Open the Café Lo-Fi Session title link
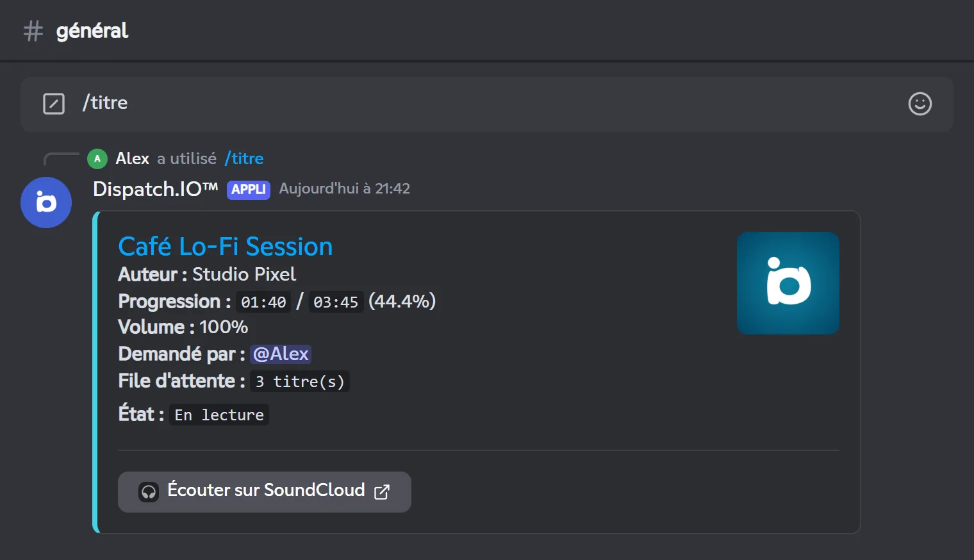The height and width of the screenshot is (560, 974). [226, 247]
